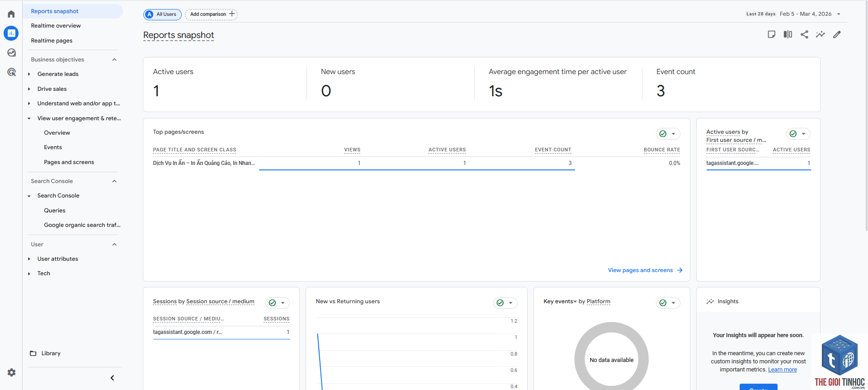The image size is (868, 390).
Task: Open the Insights sparkline icon in header
Action: [x=821, y=34]
